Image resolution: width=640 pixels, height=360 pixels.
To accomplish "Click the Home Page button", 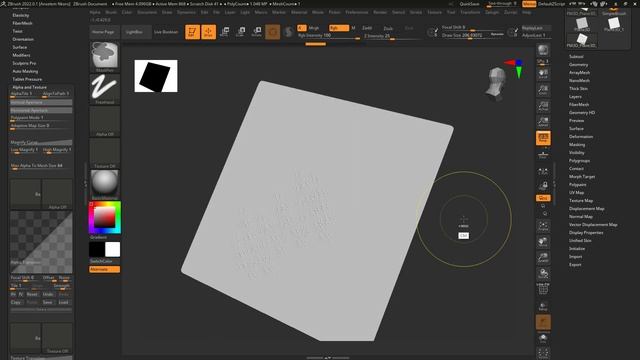I will click(x=103, y=32).
